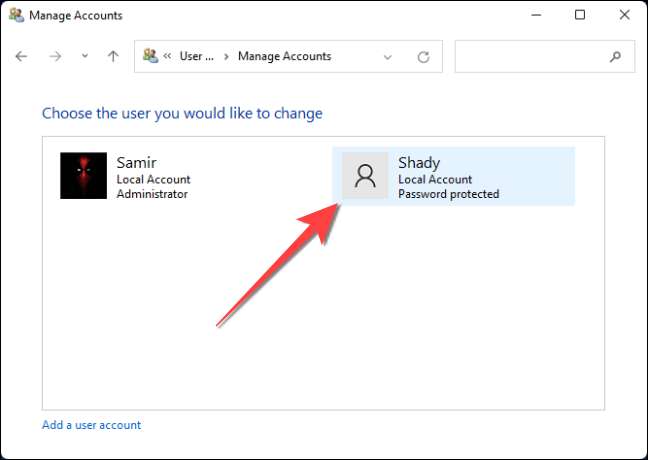
Task: Select the Manage Accounts breadcrumb segment
Action: pos(285,57)
